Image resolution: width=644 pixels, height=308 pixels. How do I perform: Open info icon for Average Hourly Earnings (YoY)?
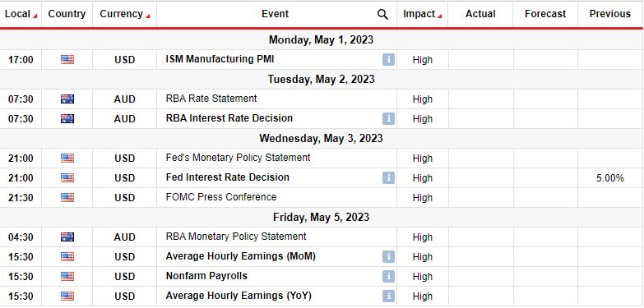(388, 296)
